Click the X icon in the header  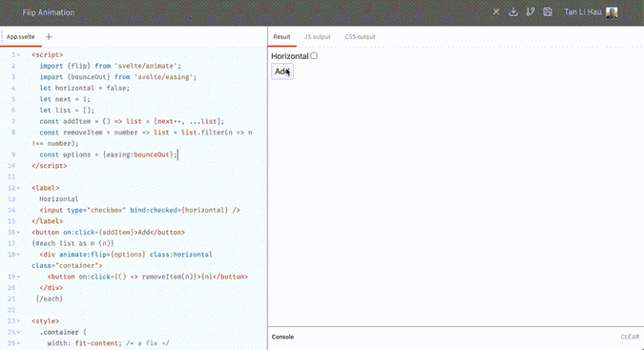[496, 11]
